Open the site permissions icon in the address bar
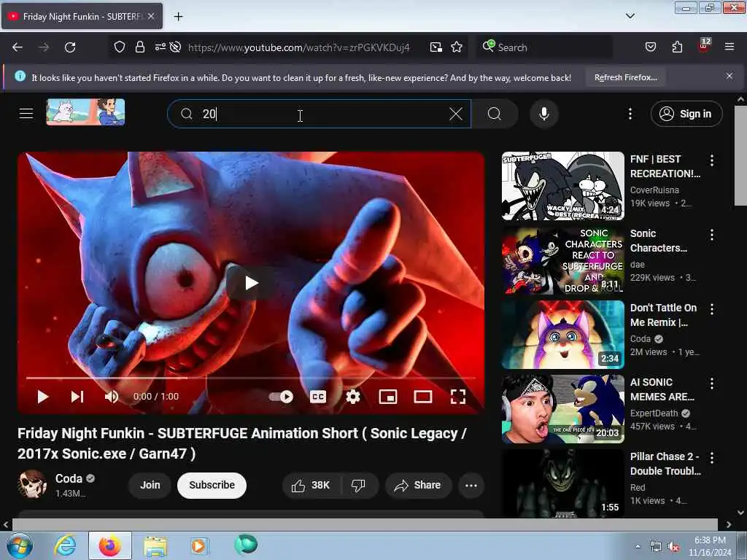Image resolution: width=747 pixels, height=560 pixels. 160,47
